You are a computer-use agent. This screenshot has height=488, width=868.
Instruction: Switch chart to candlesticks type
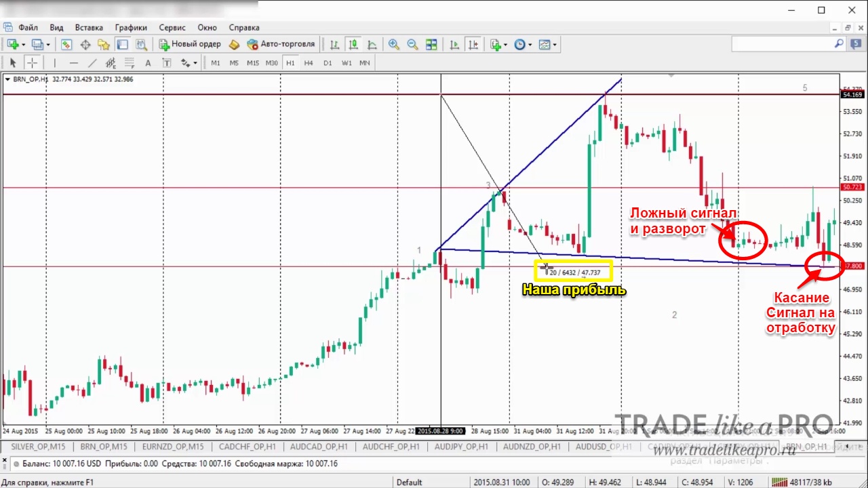pyautogui.click(x=353, y=45)
